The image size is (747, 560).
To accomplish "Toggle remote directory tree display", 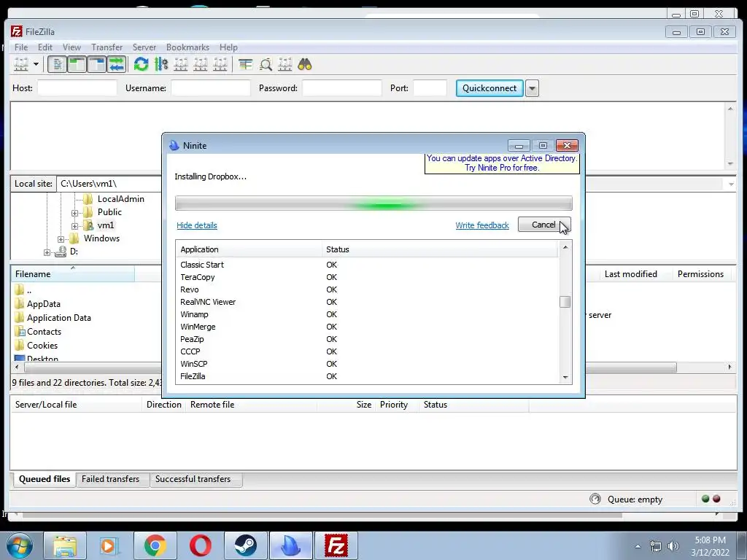I will coord(97,64).
